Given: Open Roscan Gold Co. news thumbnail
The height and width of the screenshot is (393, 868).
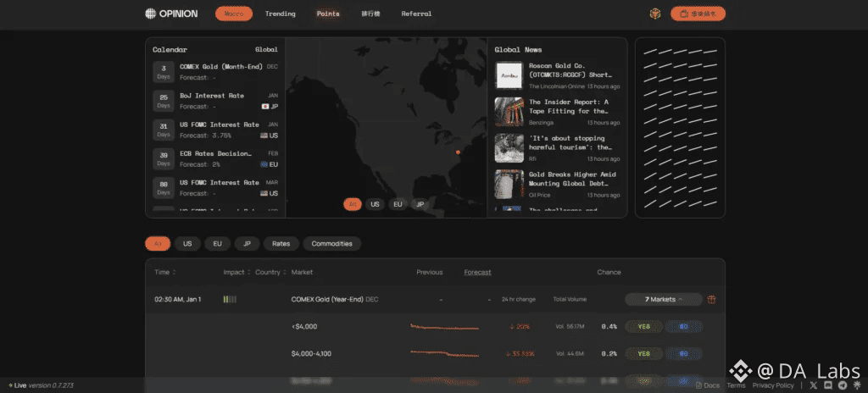Looking at the screenshot, I should pos(509,75).
